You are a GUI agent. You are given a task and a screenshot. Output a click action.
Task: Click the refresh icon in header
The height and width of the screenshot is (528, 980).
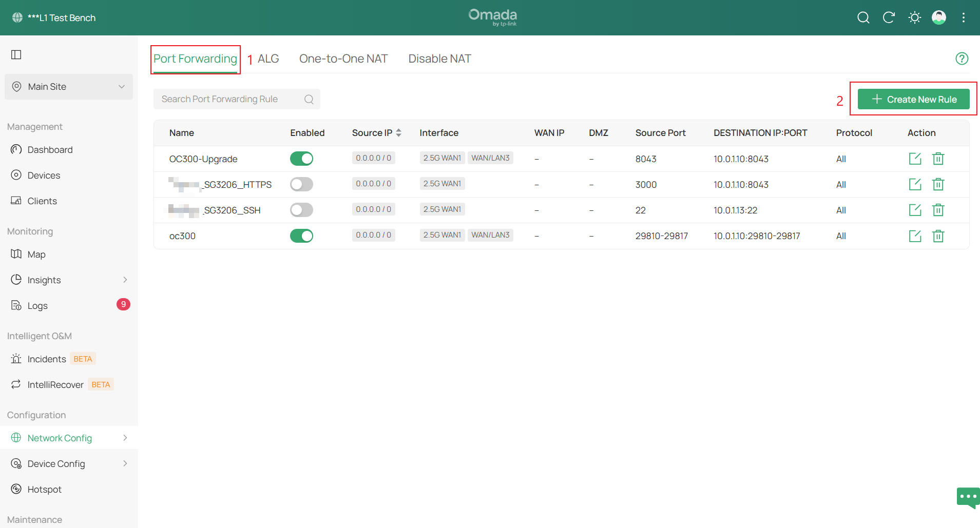pyautogui.click(x=889, y=17)
